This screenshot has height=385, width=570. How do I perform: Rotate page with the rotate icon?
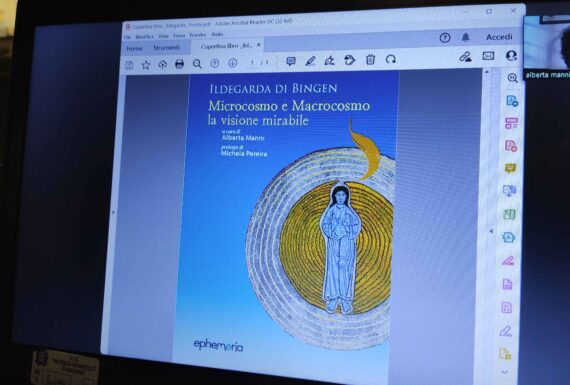[x=391, y=59]
